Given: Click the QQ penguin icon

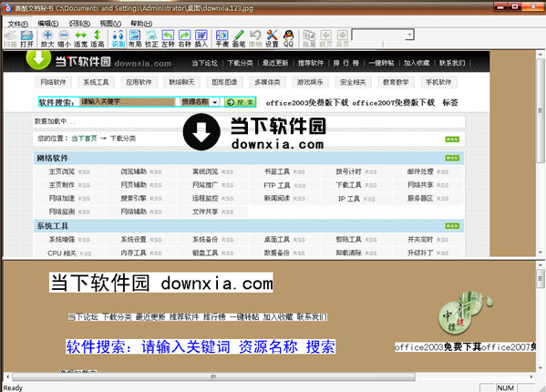Looking at the screenshot, I should tap(288, 38).
